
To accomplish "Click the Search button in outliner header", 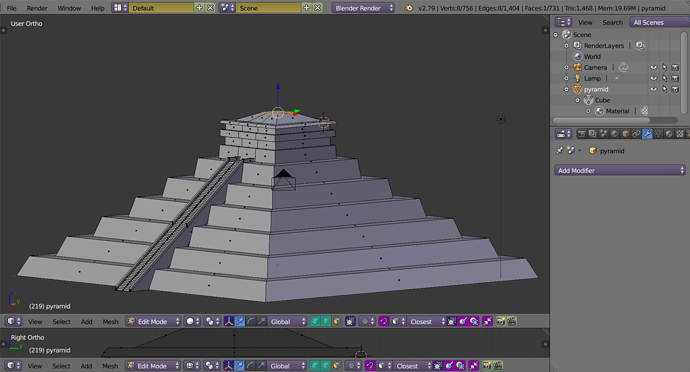I will coord(613,22).
